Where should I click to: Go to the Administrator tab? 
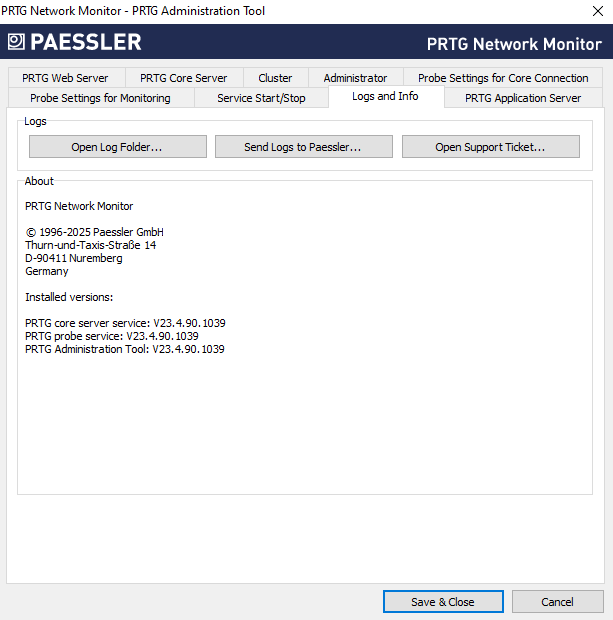click(355, 78)
